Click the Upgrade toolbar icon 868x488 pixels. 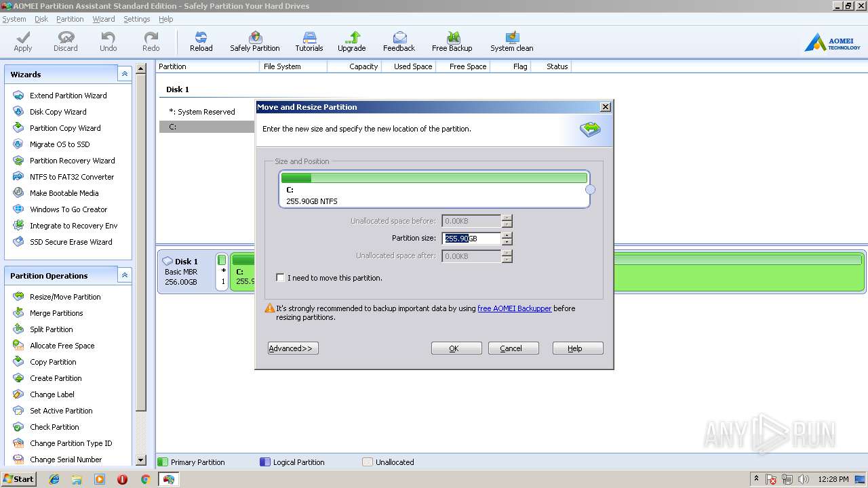[352, 41]
